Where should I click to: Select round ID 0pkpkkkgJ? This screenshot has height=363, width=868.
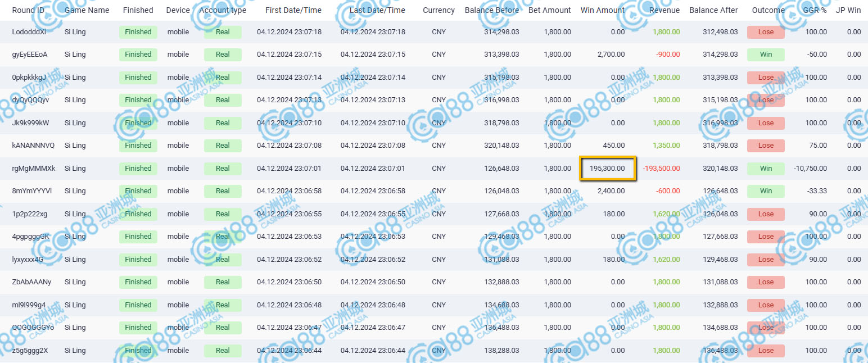pos(29,78)
